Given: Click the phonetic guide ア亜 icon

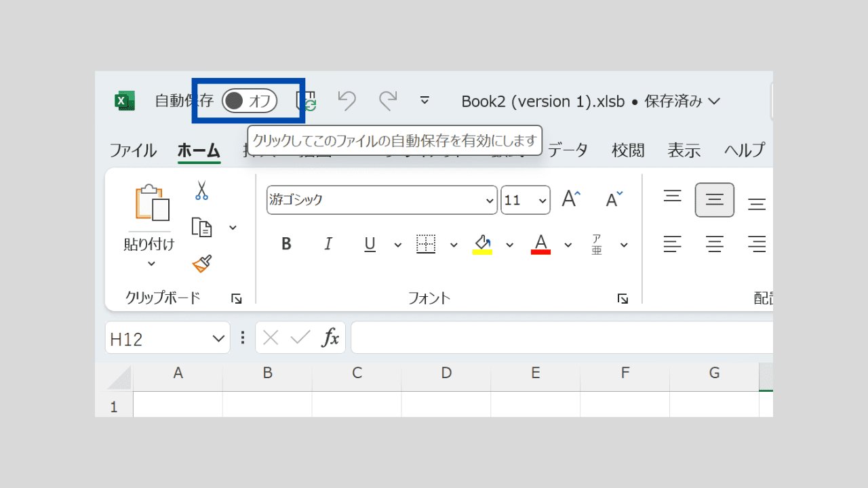Looking at the screenshot, I should (597, 244).
